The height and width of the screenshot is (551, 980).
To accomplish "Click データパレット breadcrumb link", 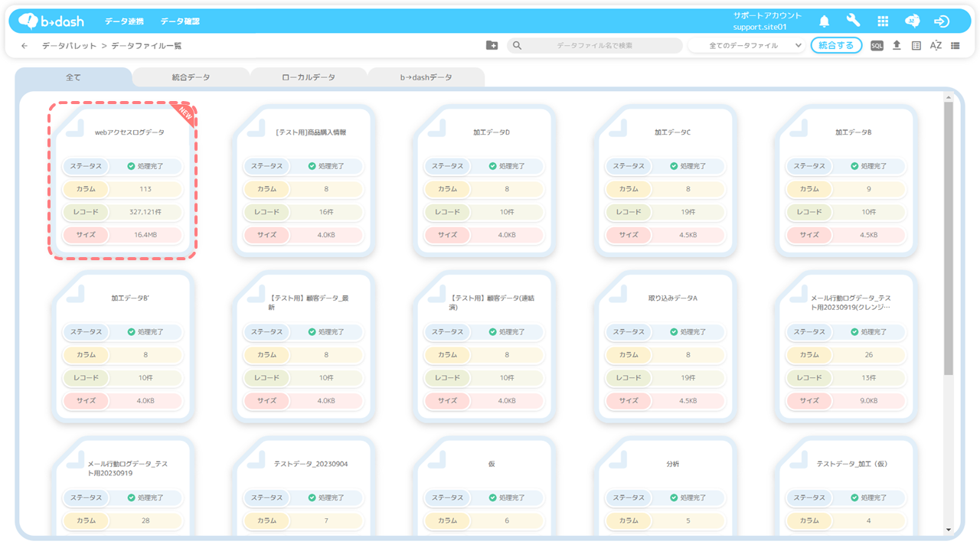I will pos(69,46).
